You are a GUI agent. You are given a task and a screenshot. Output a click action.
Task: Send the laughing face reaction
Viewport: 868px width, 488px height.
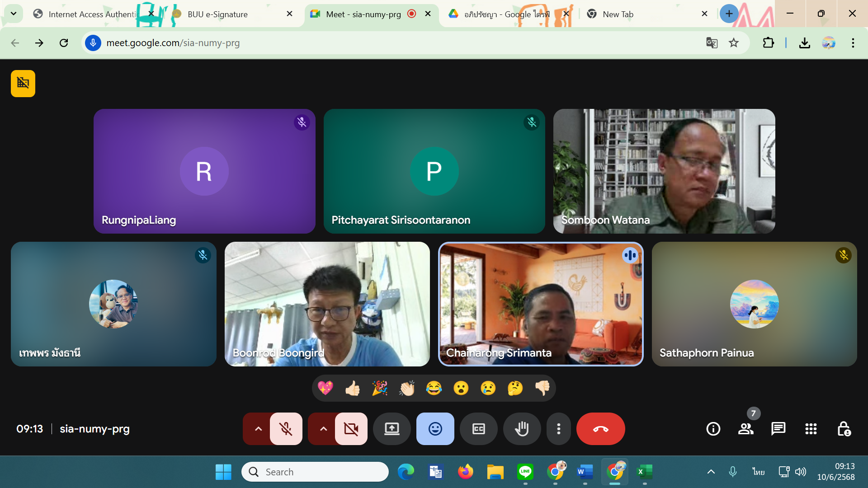tap(434, 388)
